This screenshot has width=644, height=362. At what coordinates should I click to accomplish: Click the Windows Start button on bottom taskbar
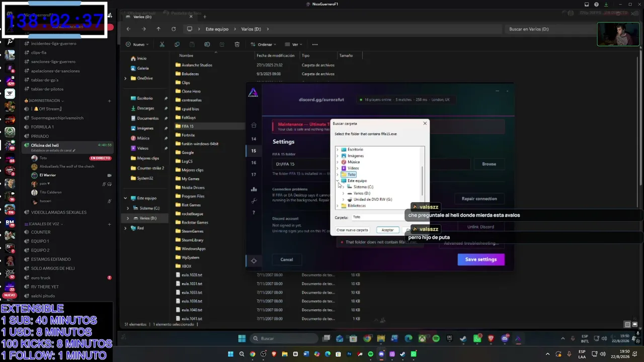[231, 354]
